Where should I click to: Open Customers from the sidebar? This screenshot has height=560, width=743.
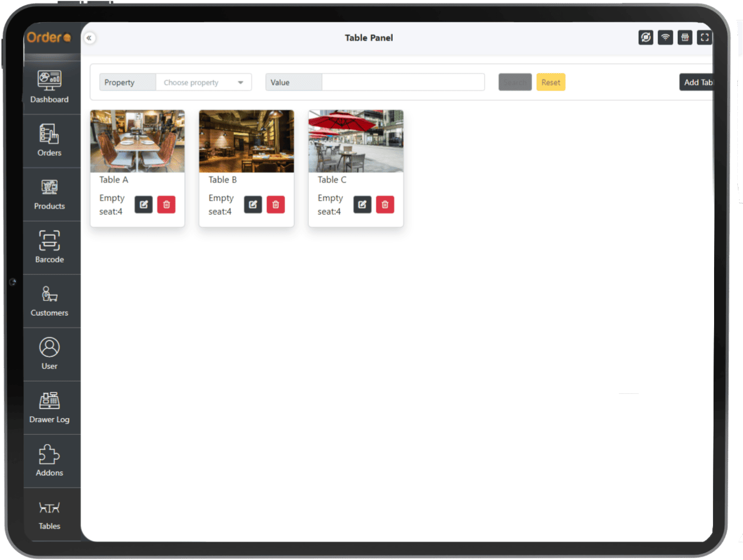[x=49, y=301]
